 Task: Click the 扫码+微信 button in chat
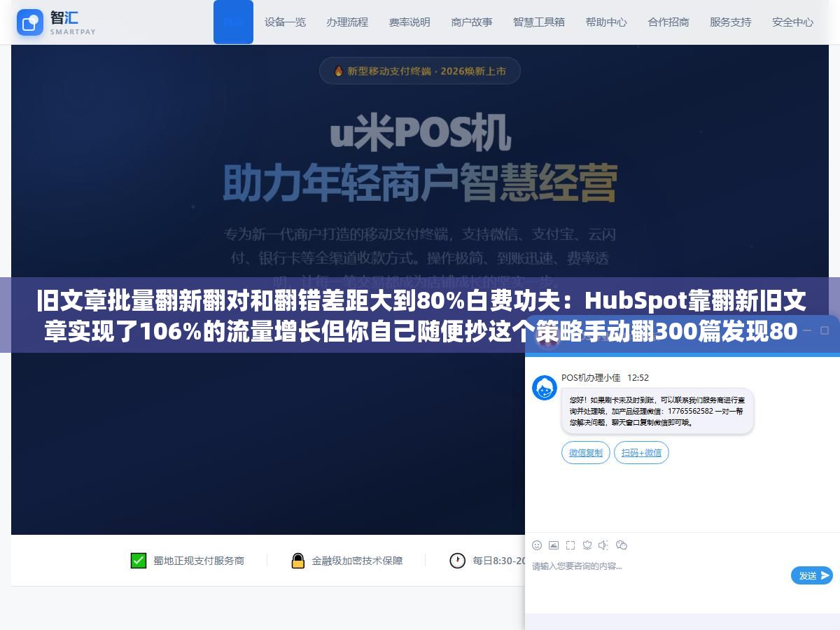[641, 453]
